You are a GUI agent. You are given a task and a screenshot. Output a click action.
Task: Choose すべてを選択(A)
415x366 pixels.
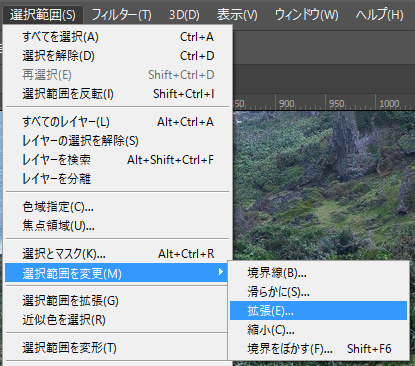click(x=117, y=37)
